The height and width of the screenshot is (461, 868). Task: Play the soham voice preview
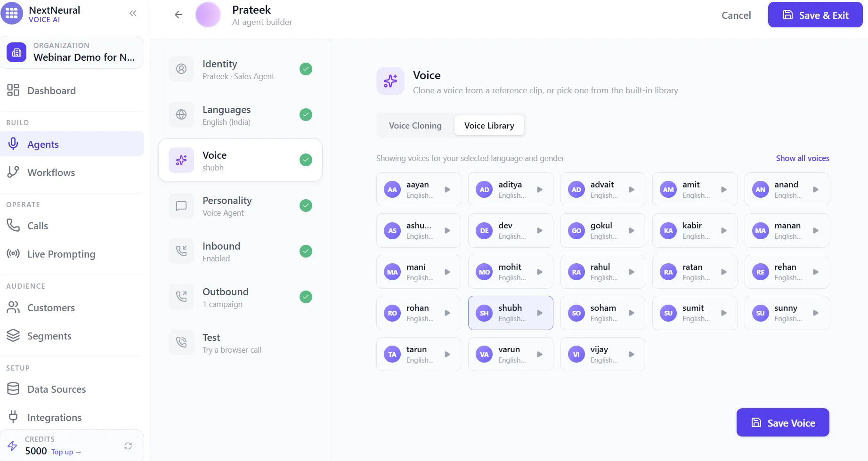[632, 313]
